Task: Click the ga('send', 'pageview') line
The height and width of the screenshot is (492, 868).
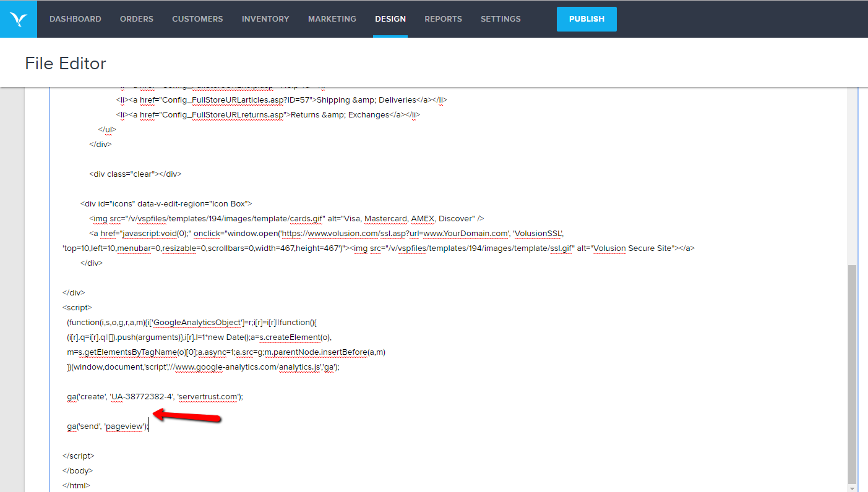Action: pyautogui.click(x=108, y=426)
